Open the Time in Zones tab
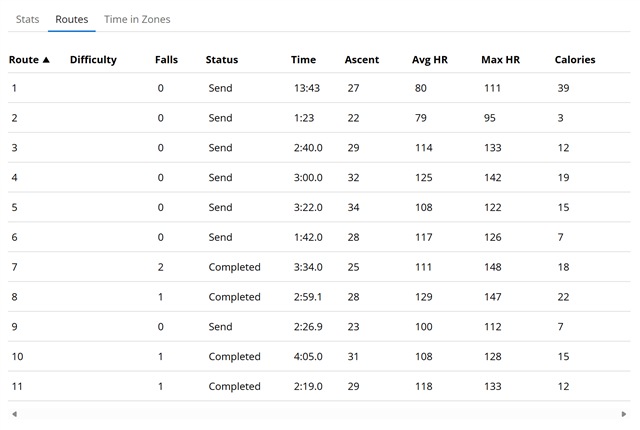This screenshot has width=640, height=430. pos(137,19)
